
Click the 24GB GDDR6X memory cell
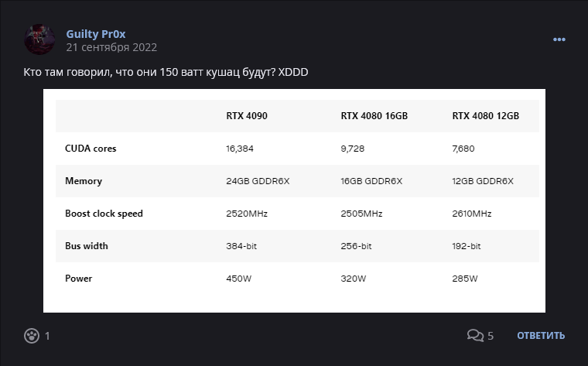[x=258, y=181]
